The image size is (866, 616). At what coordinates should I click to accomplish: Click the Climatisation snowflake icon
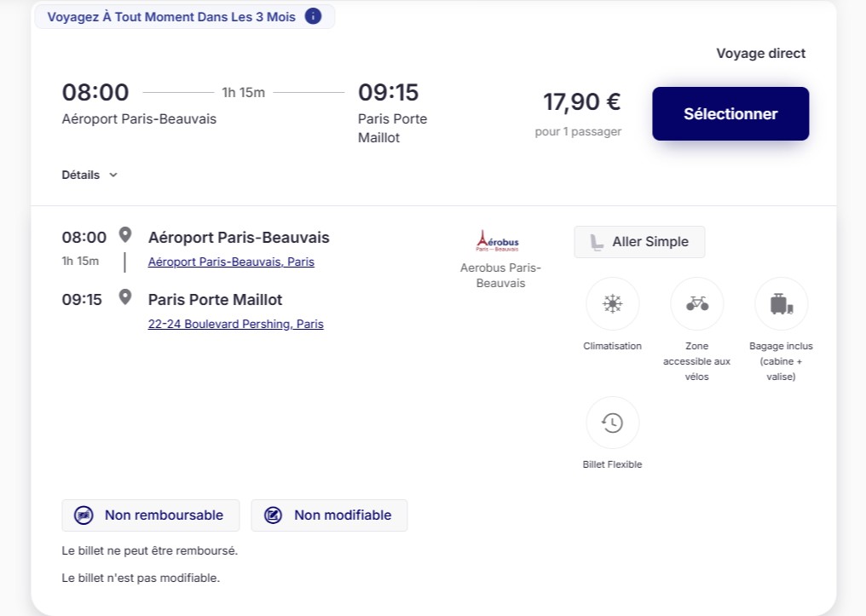coord(612,303)
